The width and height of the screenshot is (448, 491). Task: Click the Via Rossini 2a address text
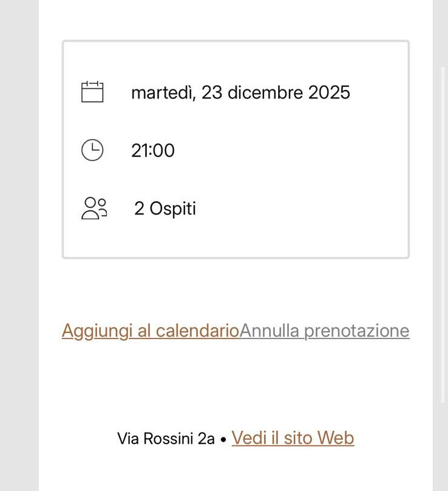166,438
